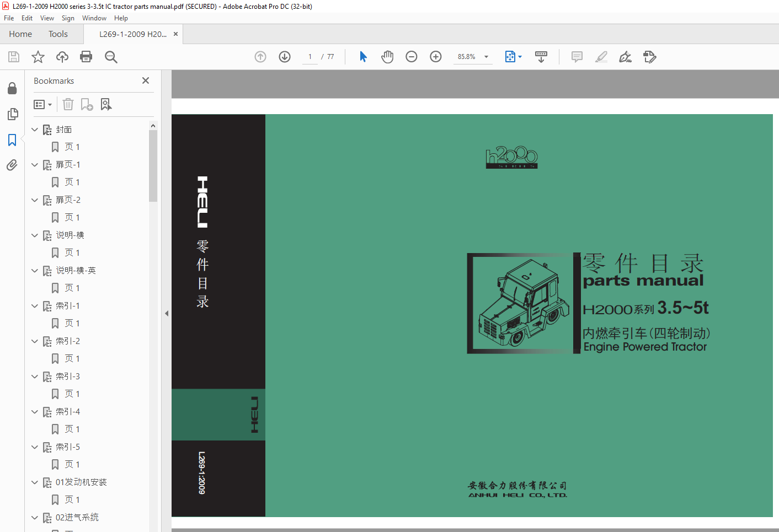
Task: Collapse the 索引-2 bookmark
Action: point(35,341)
